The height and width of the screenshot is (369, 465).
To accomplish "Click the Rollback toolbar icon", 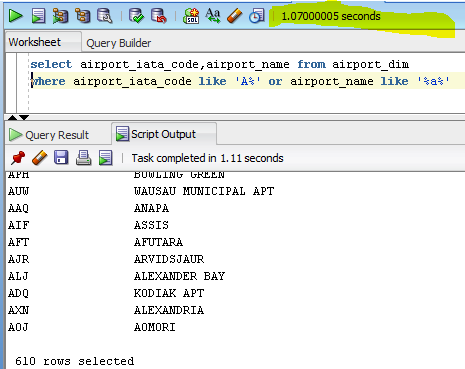I will (159, 16).
